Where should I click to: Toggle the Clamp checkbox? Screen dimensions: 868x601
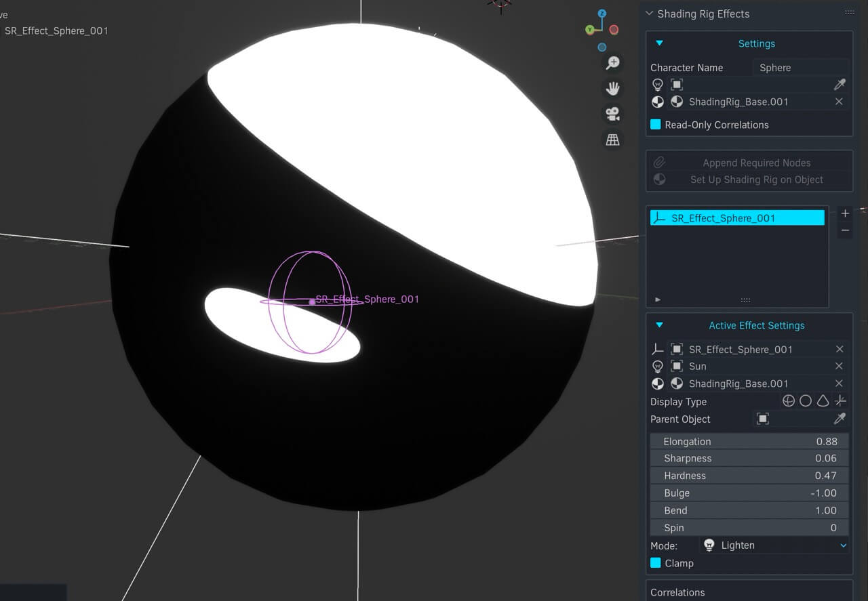click(x=656, y=563)
